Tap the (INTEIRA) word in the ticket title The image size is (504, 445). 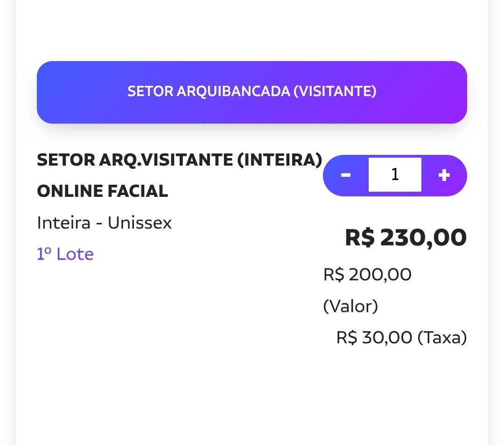[x=280, y=160]
